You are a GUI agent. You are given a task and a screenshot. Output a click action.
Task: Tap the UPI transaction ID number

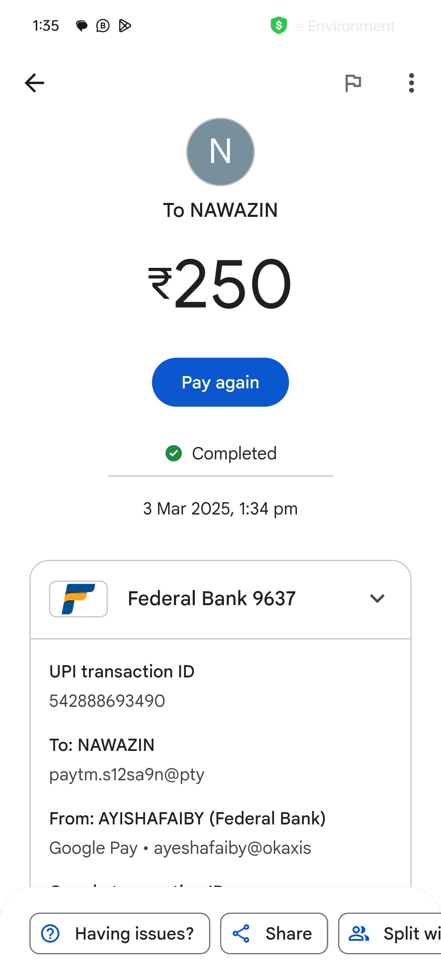coord(107,701)
